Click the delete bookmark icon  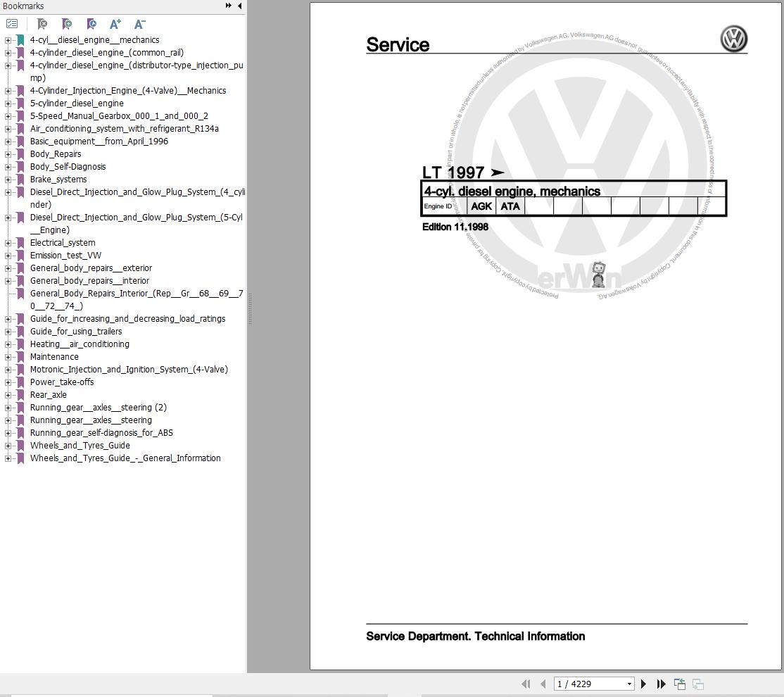[x=42, y=23]
